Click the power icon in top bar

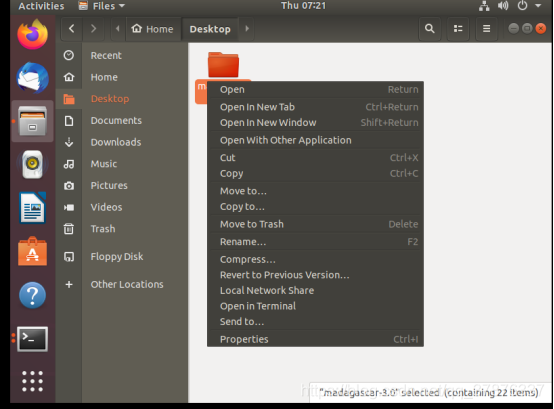pos(522,6)
